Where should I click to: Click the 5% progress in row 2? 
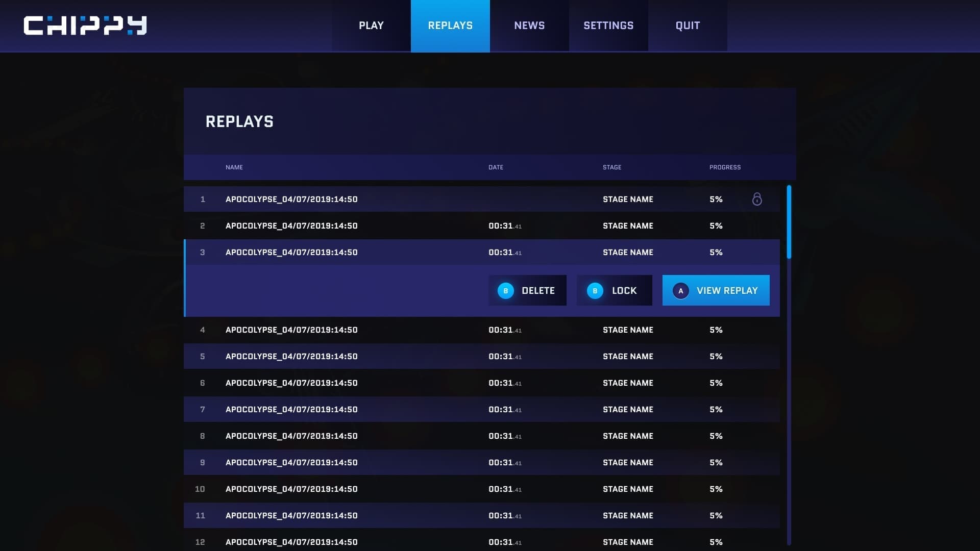pos(716,226)
